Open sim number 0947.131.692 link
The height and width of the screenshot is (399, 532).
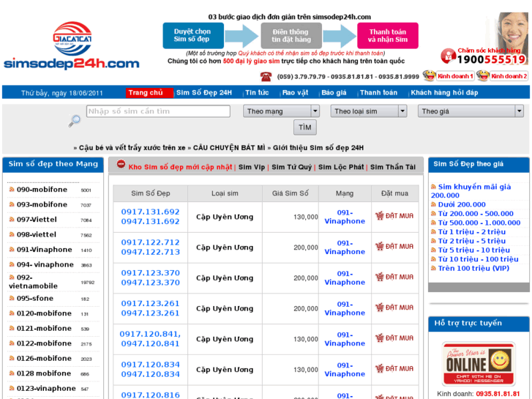tap(150, 221)
